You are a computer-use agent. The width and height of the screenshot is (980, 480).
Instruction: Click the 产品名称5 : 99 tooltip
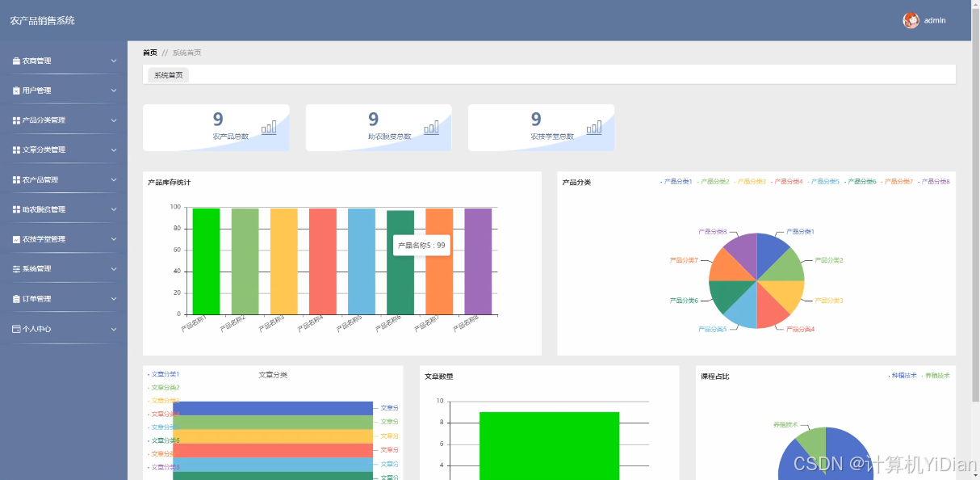(421, 245)
